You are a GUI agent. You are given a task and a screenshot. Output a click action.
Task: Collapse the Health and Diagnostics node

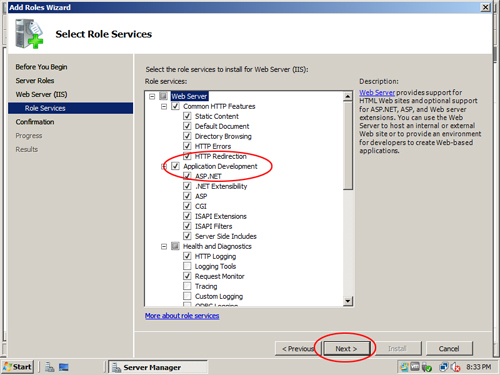coord(164,246)
